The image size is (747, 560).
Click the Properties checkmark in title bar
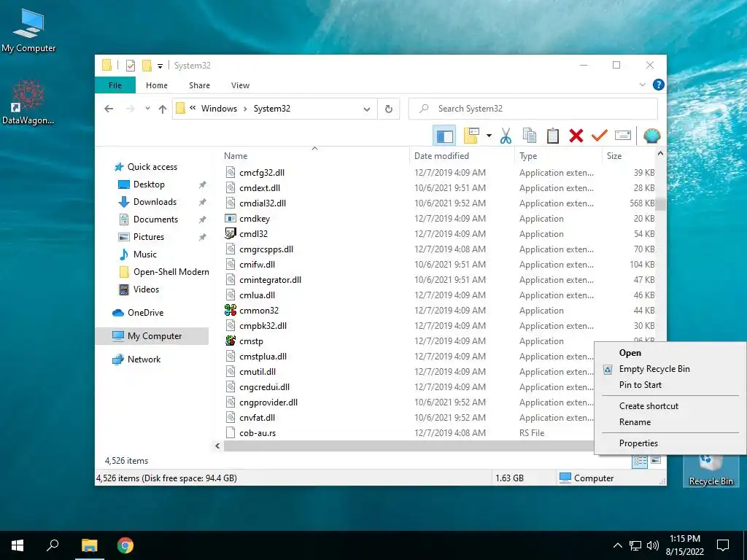tap(130, 65)
